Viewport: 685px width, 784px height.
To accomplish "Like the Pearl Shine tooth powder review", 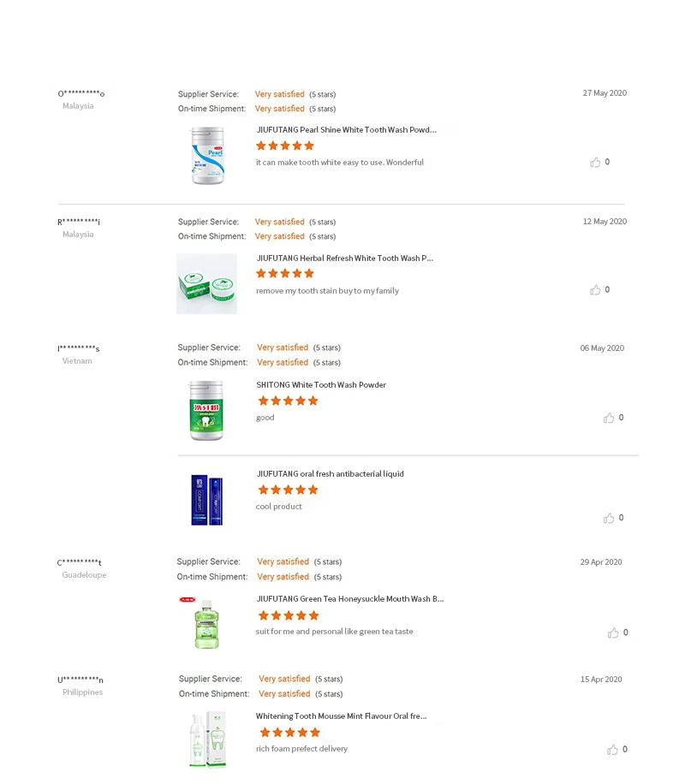I will pos(595,163).
